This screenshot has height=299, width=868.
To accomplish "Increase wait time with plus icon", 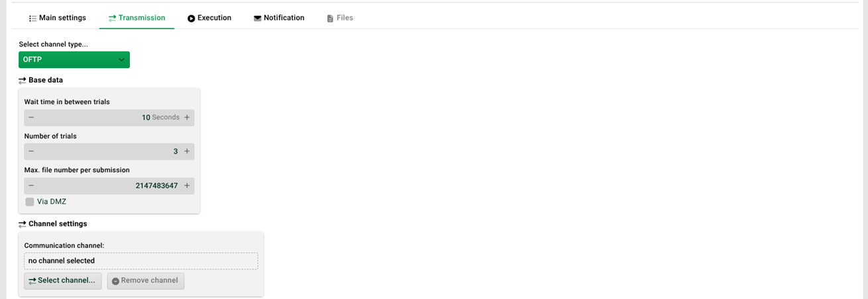I will [187, 117].
